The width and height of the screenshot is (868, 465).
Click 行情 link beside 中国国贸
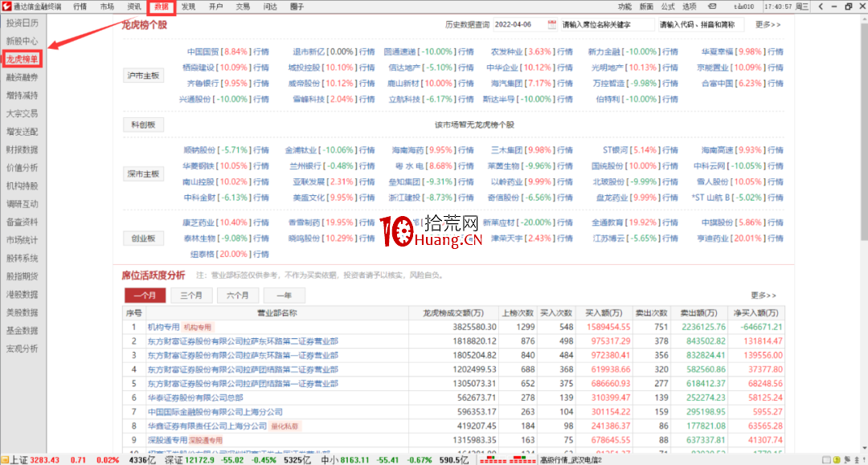[260, 52]
